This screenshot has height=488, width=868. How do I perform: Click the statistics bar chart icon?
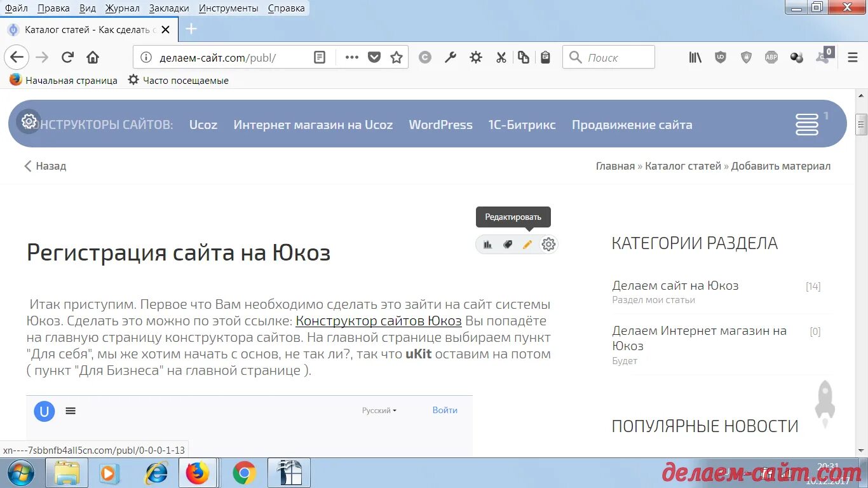click(x=488, y=245)
